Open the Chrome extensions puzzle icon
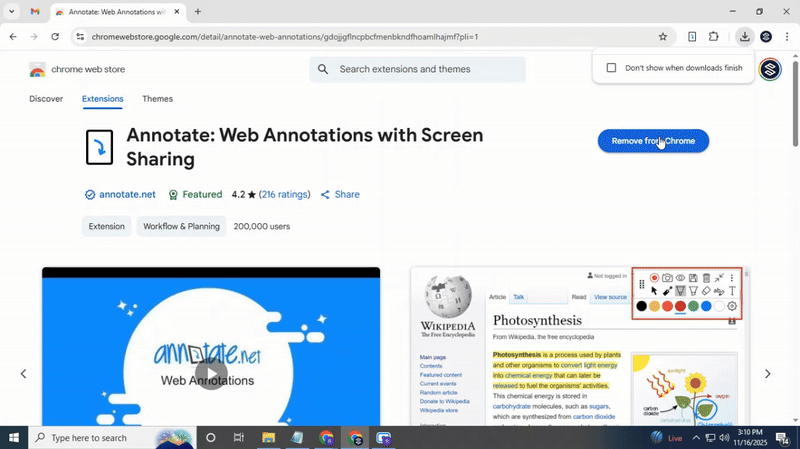The image size is (800, 449). click(714, 37)
